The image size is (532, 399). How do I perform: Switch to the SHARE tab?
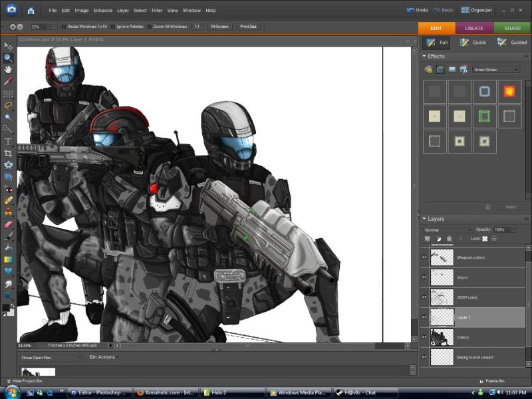click(x=512, y=28)
